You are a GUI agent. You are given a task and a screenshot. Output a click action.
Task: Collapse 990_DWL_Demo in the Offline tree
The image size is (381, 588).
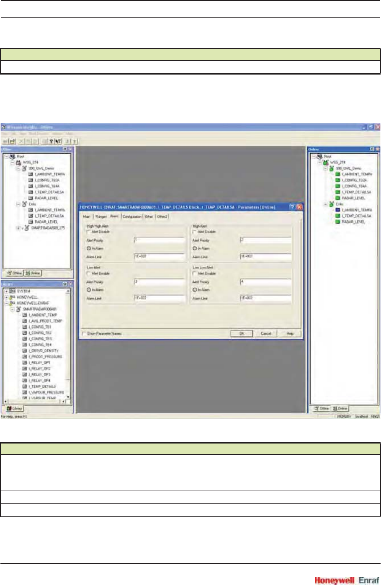point(18,168)
